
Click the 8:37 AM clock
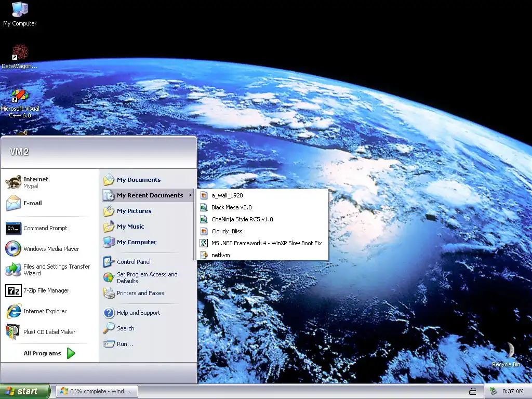513,392
